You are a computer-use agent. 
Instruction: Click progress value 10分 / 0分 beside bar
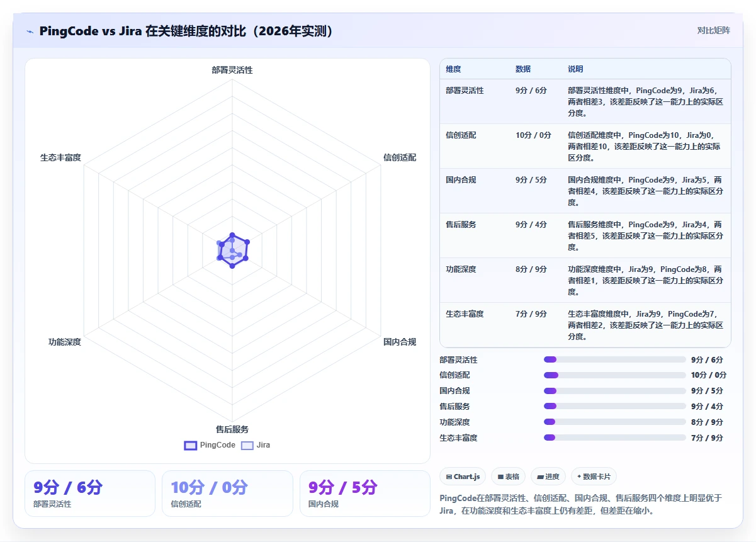(709, 375)
